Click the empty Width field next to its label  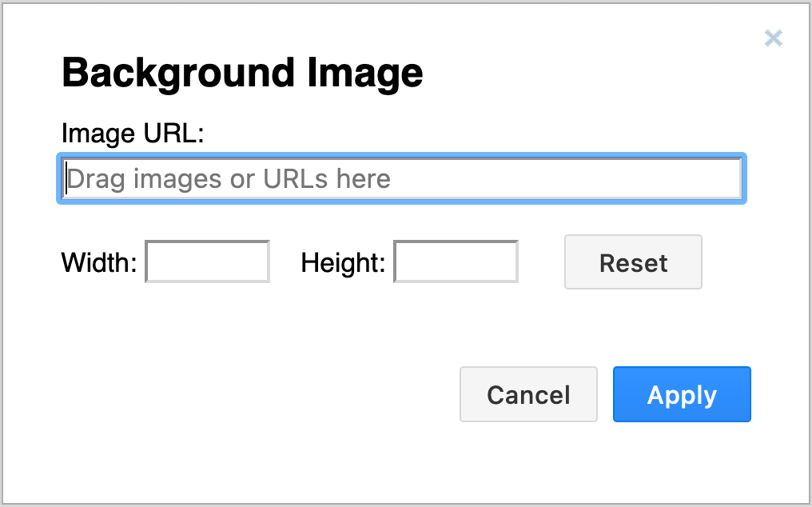[206, 261]
